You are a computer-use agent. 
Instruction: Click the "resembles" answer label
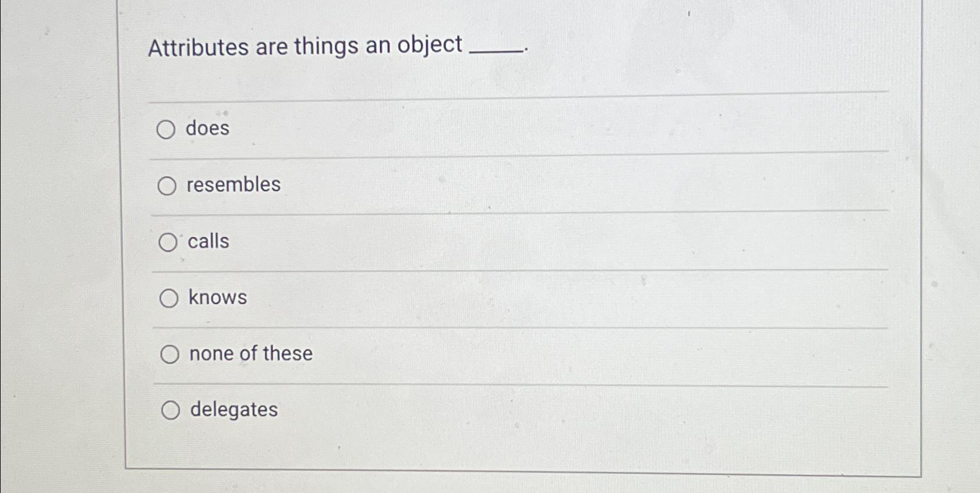coord(233,186)
